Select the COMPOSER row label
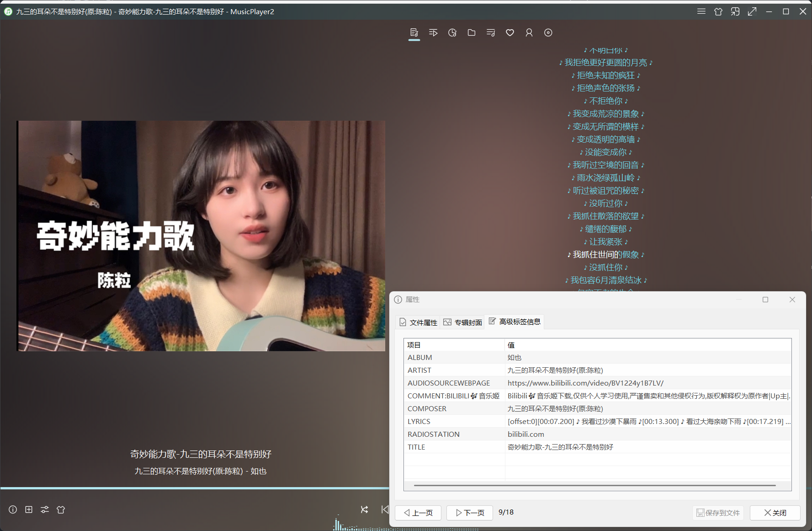 point(427,408)
